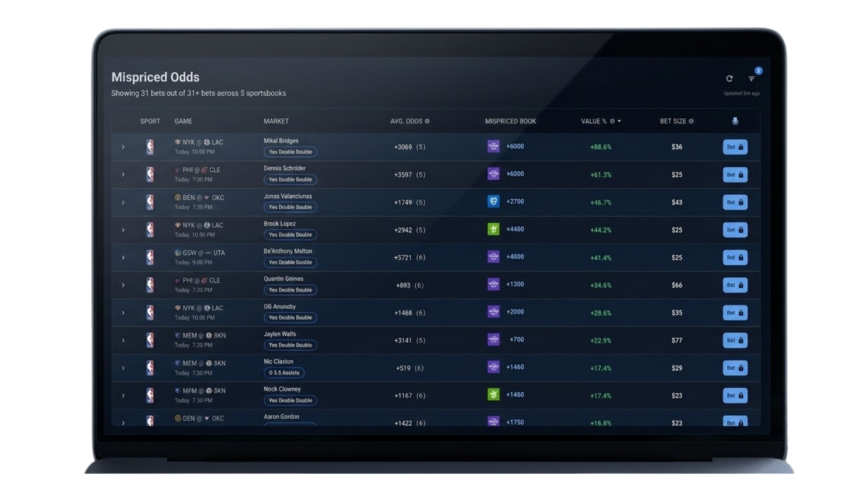The width and height of the screenshot is (868, 488).
Task: Click the +3069 (5) average odds cell
Action: coord(410,147)
